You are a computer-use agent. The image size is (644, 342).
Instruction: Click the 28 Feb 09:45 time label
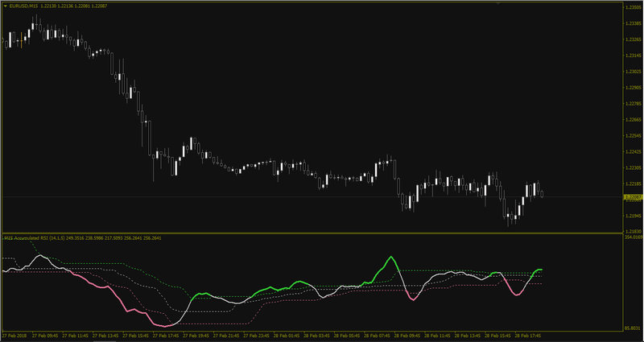tap(407, 335)
